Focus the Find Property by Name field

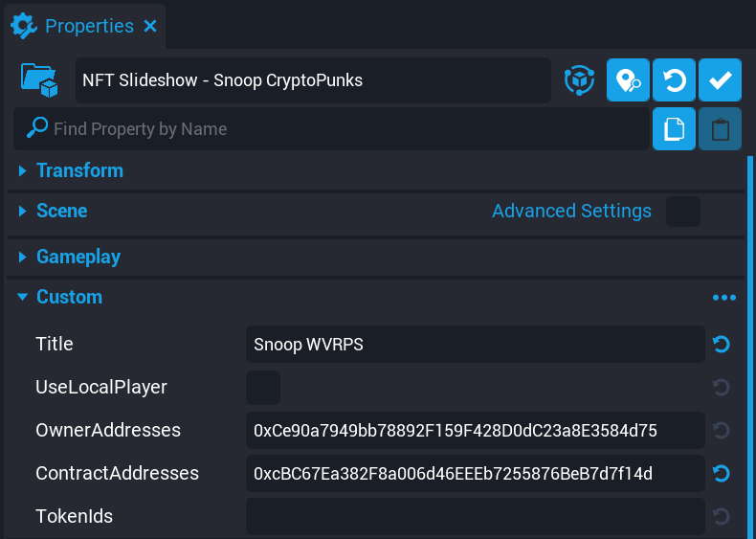tap(331, 129)
